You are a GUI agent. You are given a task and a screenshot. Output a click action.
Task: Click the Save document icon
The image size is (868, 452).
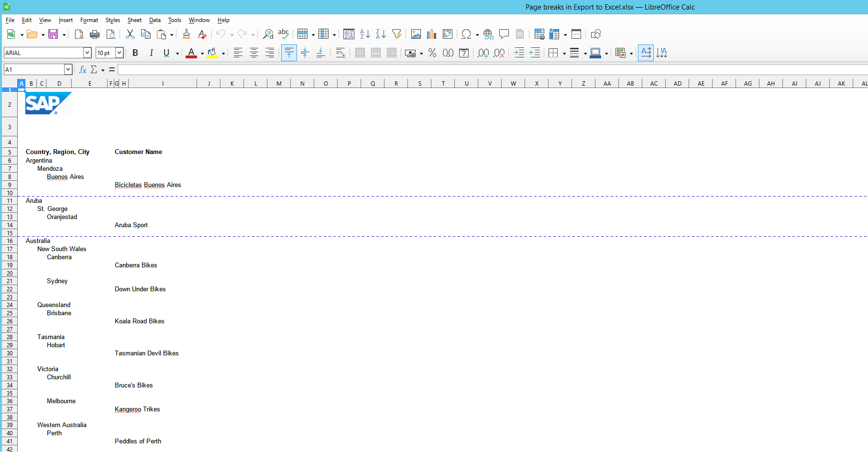click(x=53, y=34)
